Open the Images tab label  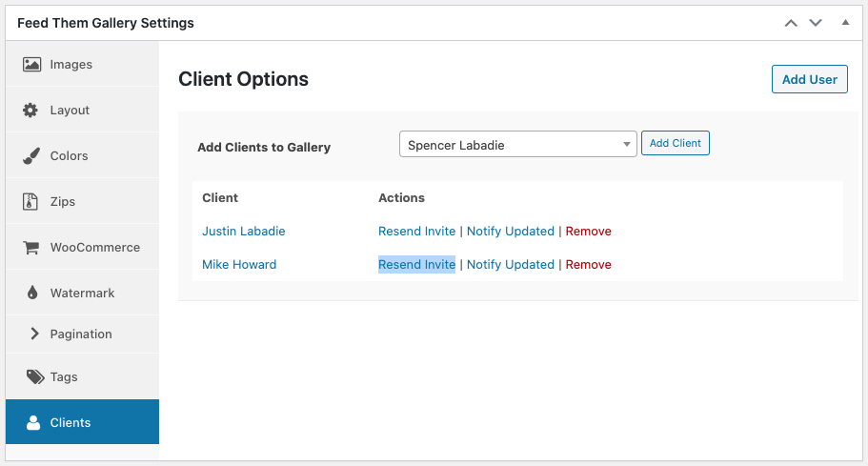click(71, 64)
